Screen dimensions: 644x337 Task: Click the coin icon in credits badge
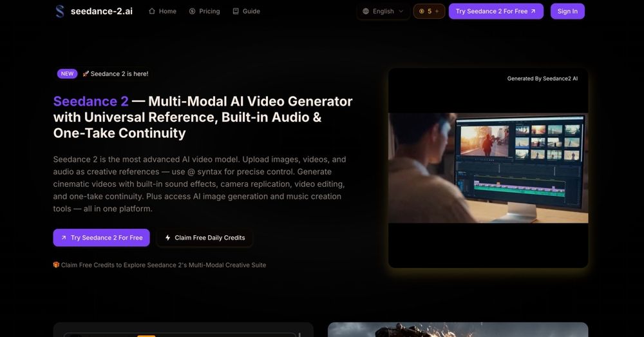click(x=421, y=11)
